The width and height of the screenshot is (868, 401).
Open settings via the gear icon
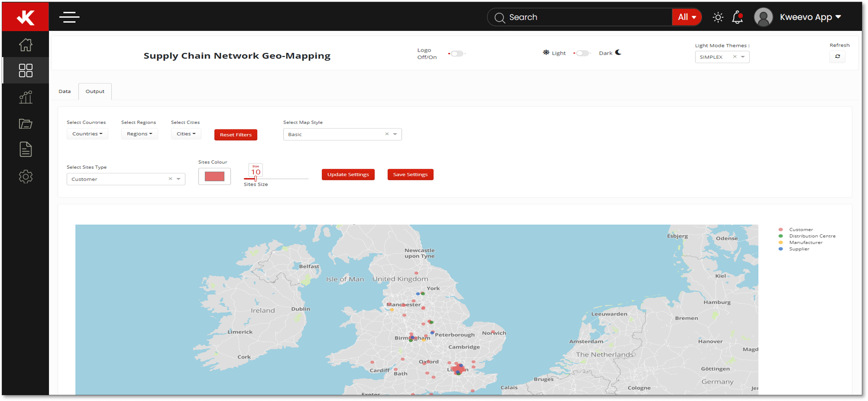[x=26, y=176]
